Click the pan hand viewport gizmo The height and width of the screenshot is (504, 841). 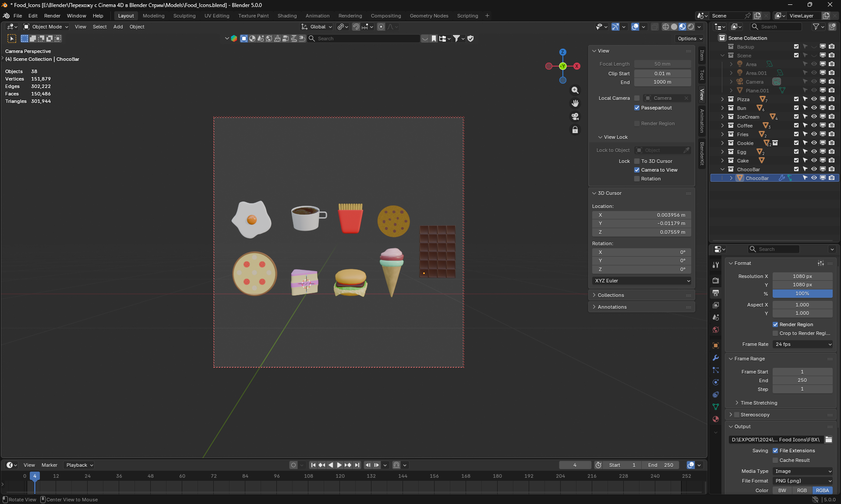pos(575,103)
